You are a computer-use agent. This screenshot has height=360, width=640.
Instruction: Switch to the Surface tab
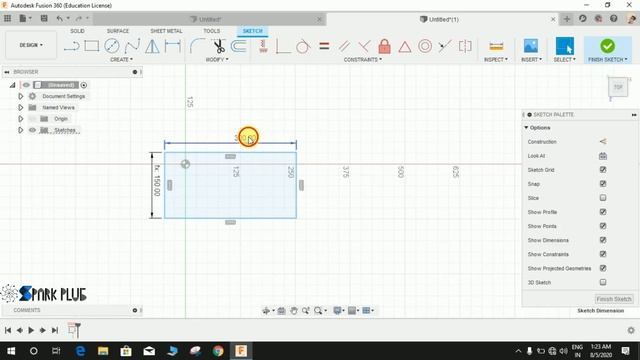[118, 31]
